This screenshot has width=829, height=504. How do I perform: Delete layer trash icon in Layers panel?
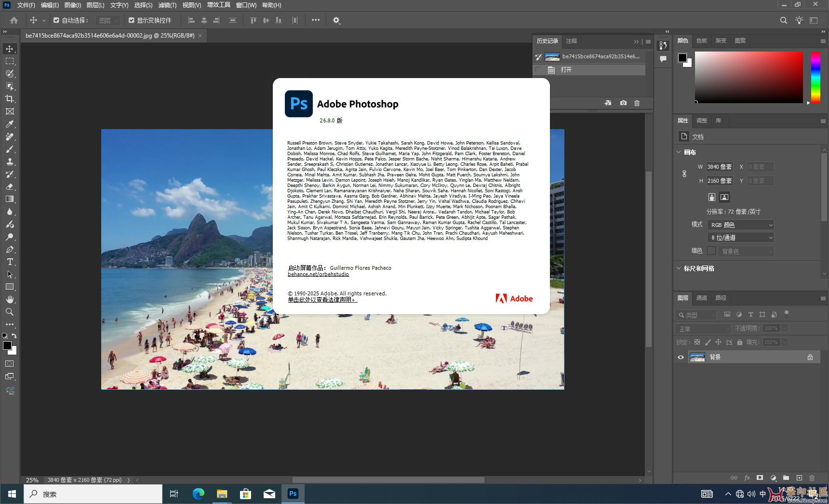pos(812,478)
